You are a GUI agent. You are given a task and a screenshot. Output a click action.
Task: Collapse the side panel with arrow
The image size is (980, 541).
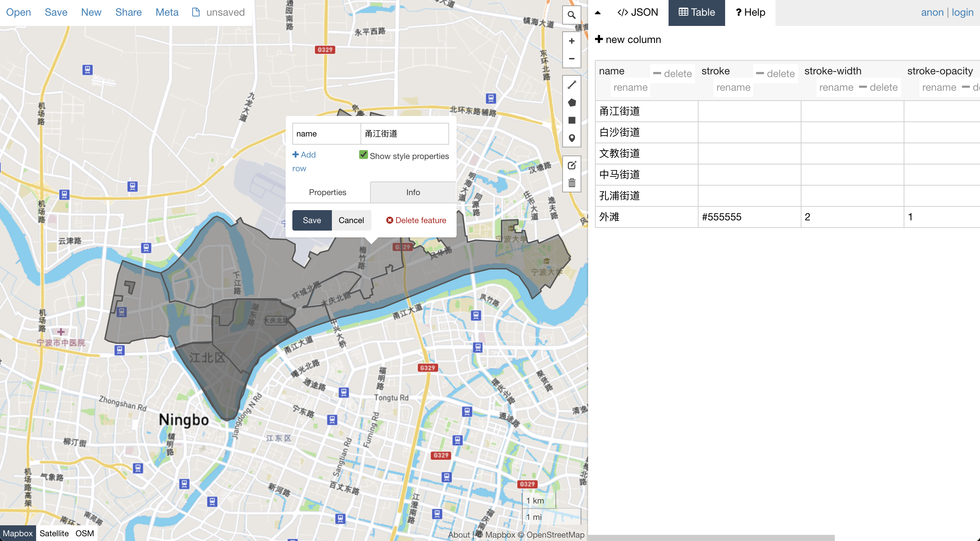[598, 13]
